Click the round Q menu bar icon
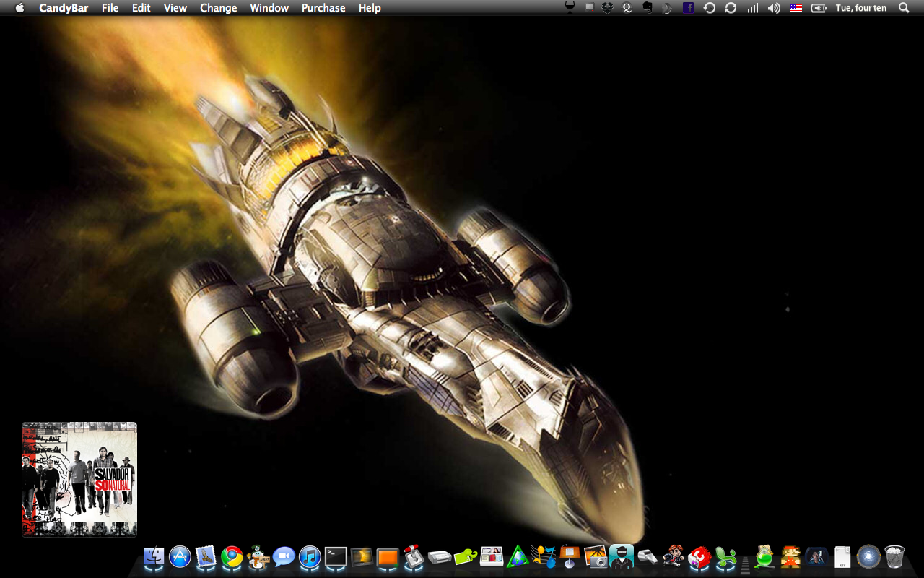This screenshot has width=924, height=578. coord(627,8)
